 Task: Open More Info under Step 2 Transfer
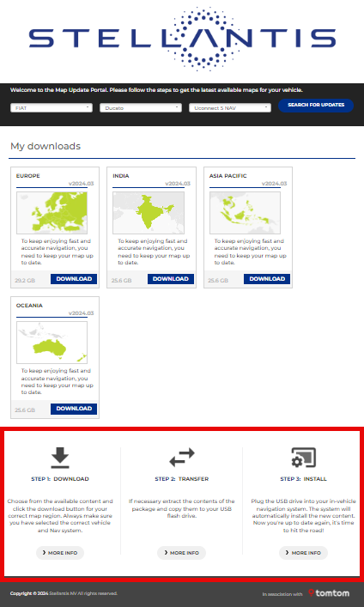(x=182, y=553)
